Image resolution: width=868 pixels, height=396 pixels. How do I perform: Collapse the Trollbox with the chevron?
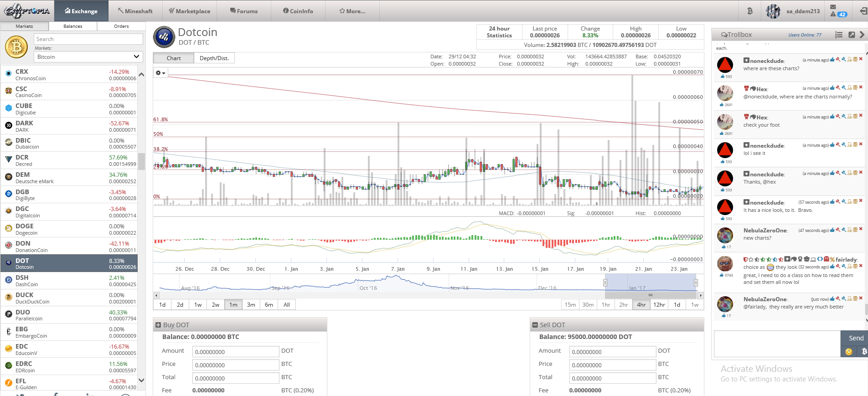click(x=862, y=35)
